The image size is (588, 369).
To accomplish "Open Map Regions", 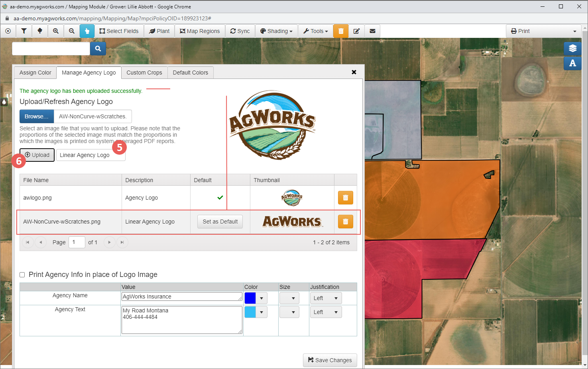I will (200, 31).
